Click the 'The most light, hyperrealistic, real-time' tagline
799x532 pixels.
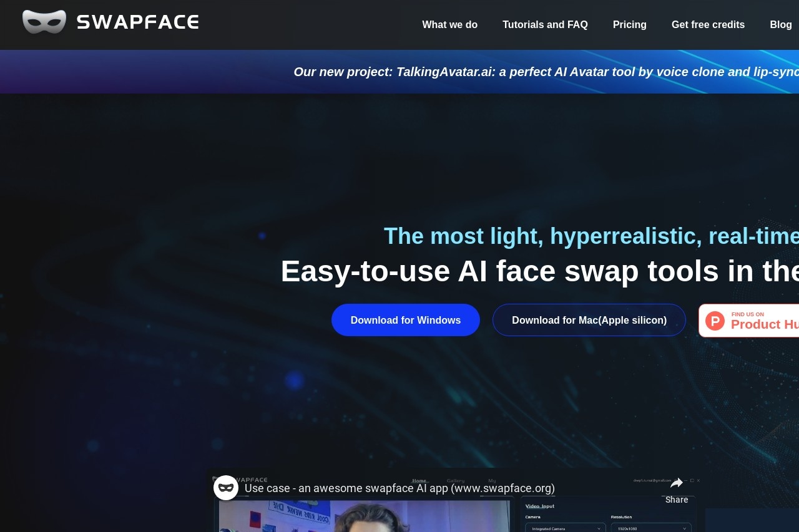(591, 236)
